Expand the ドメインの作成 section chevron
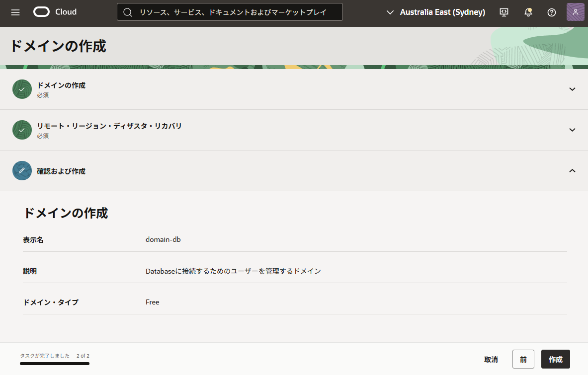 click(x=572, y=89)
